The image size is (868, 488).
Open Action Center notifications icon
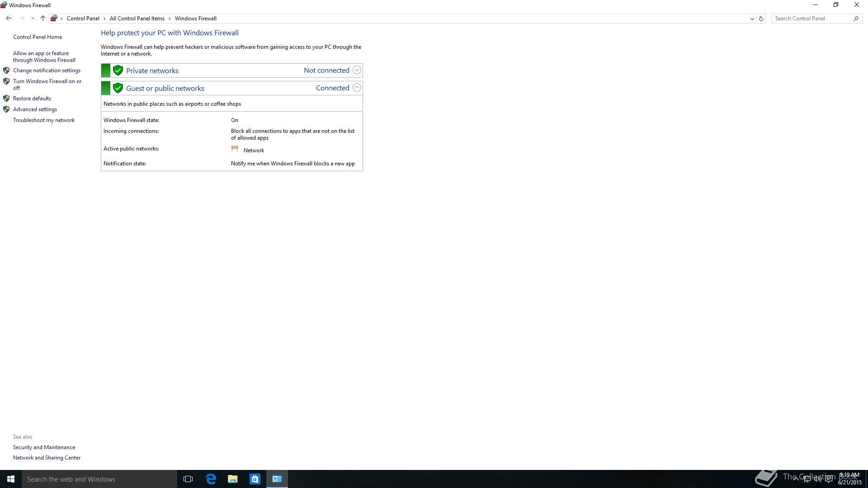coord(829,479)
